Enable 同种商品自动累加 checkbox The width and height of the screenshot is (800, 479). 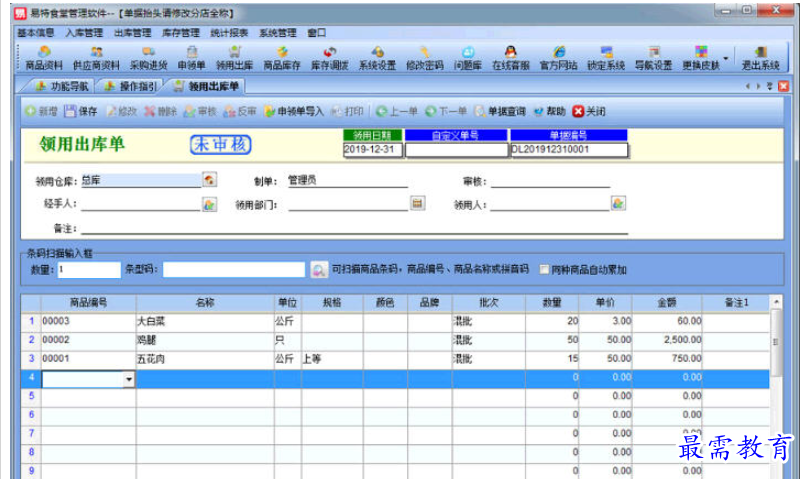click(x=544, y=270)
